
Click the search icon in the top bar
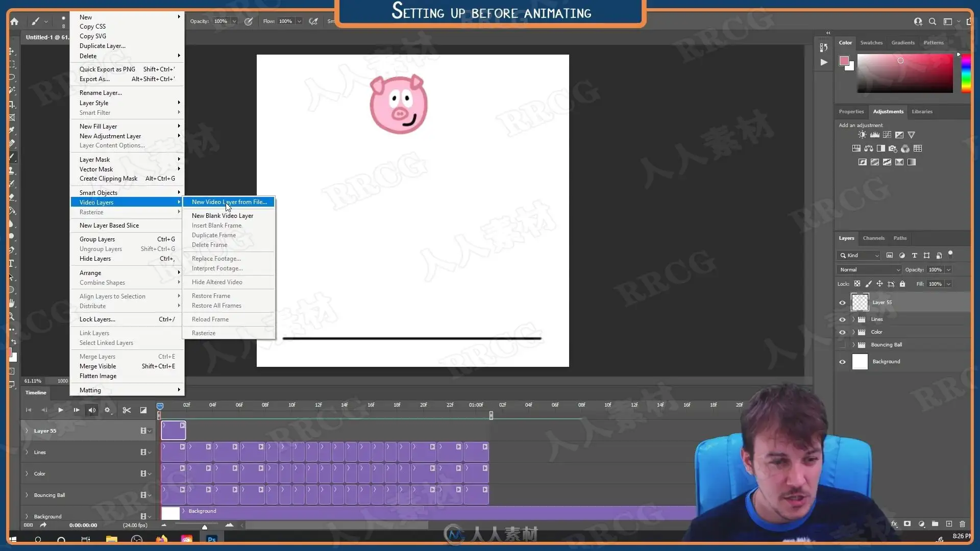click(933, 21)
